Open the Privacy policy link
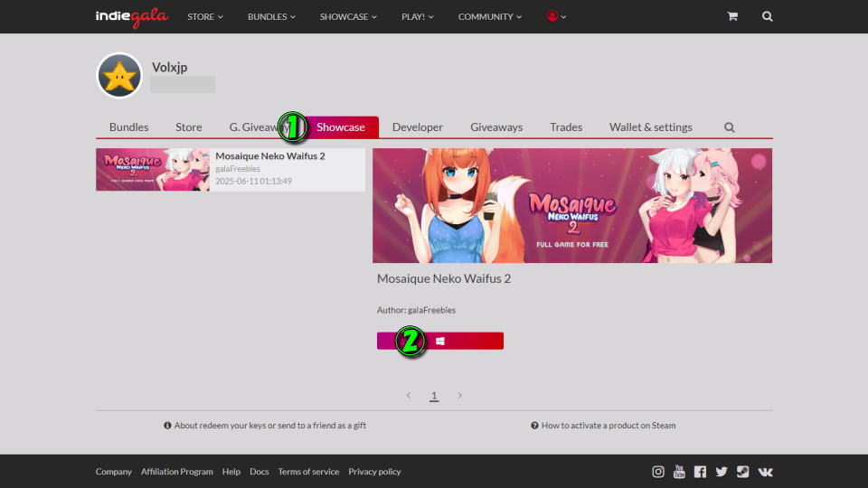This screenshot has width=868, height=488. [374, 472]
